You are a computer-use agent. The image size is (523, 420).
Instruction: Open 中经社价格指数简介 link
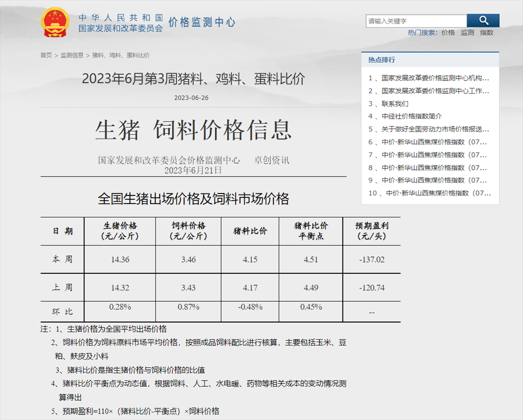pos(411,116)
